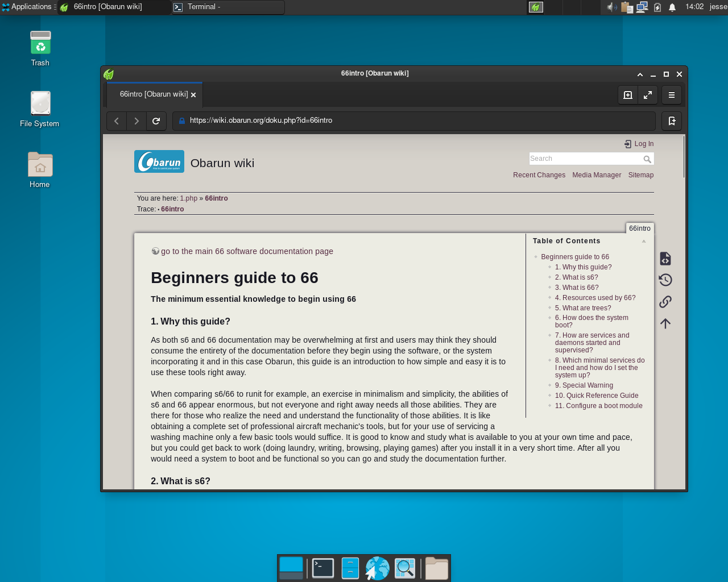Viewport: 728px width, 582px height.
Task: Open the volume control in system tray
Action: [612, 7]
